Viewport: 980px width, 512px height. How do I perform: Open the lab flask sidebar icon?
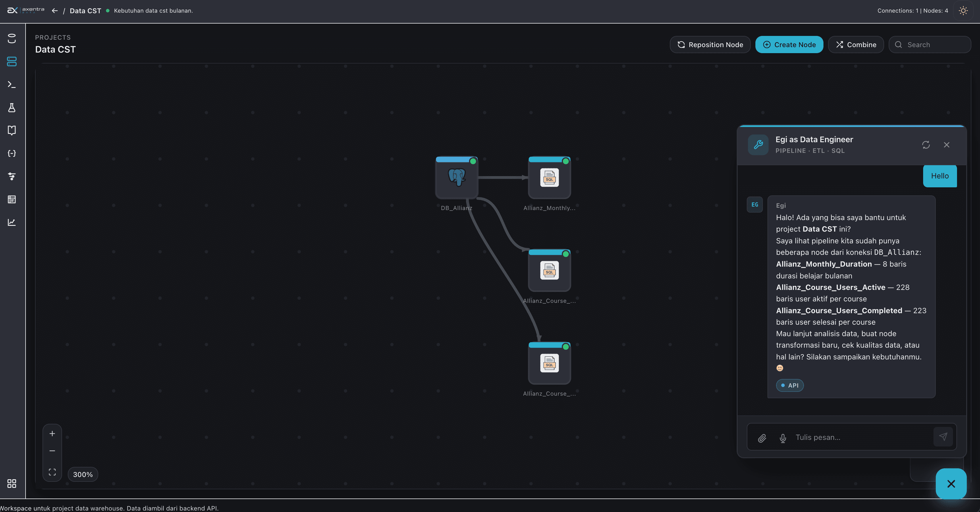point(12,107)
